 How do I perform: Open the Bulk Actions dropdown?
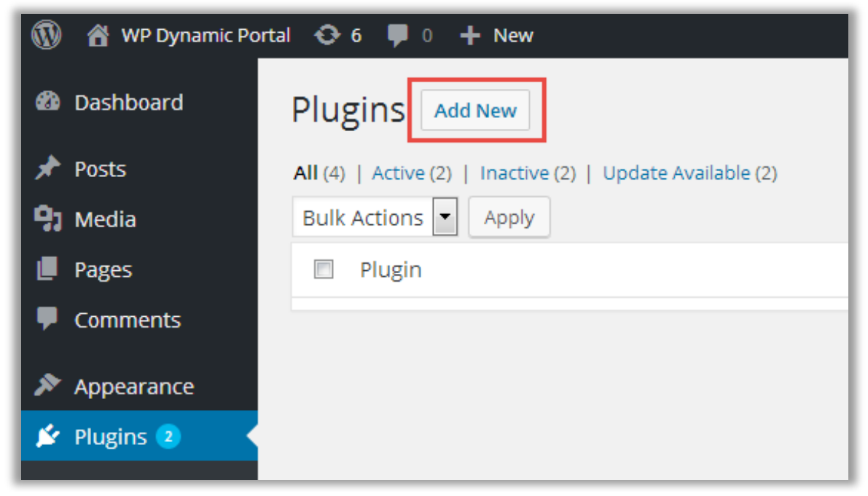[375, 217]
